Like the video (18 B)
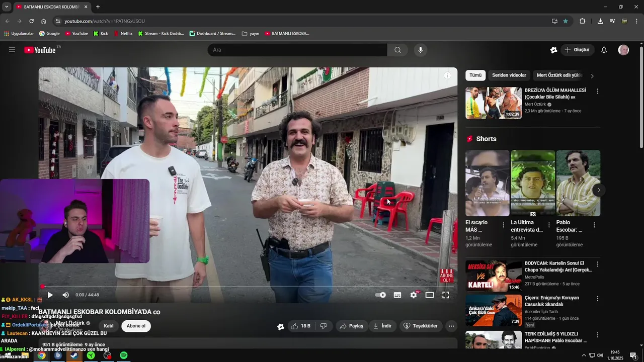644x362 pixels. point(301,326)
